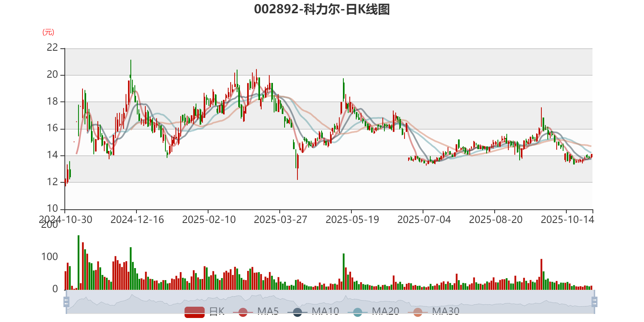Grab the right data zoom slider handle
Viewport: 644px width, 322px height.
[594, 302]
